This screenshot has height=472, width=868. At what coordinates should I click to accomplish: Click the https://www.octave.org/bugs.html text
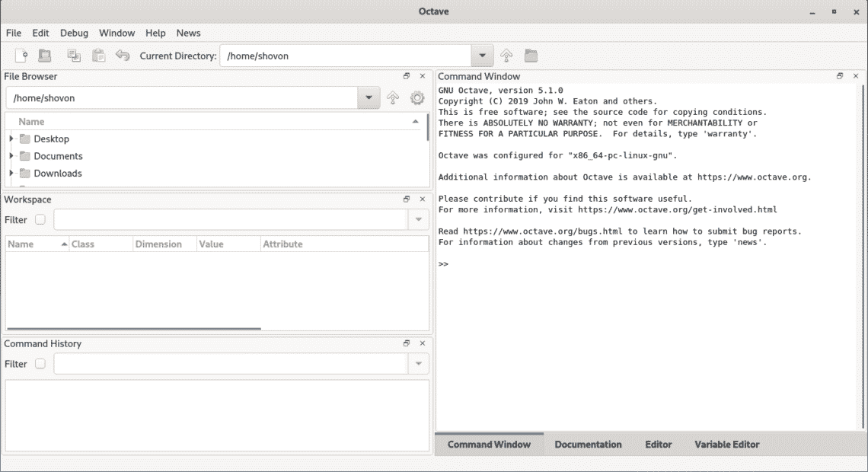coord(542,231)
